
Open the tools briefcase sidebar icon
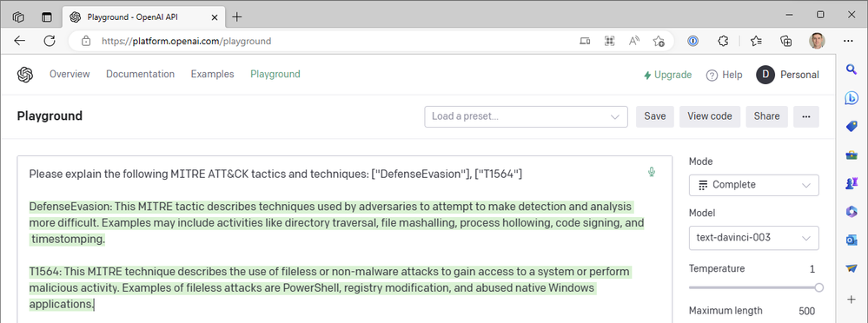click(851, 155)
